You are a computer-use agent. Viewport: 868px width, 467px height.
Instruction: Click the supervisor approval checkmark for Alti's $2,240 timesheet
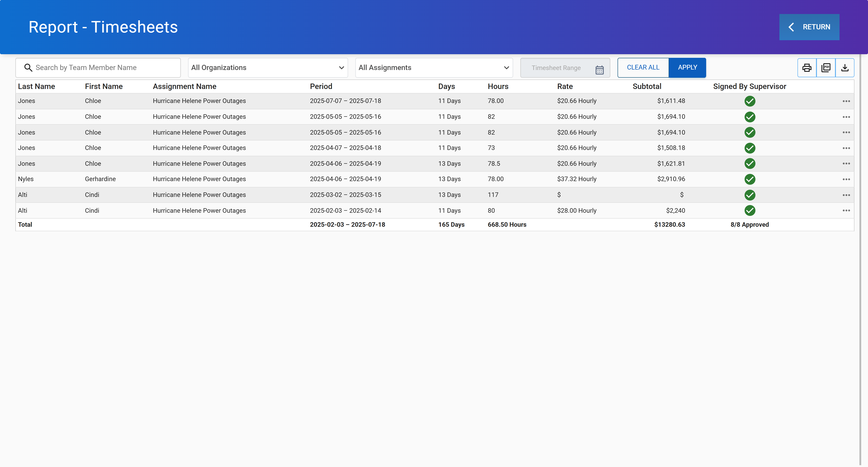click(750, 210)
